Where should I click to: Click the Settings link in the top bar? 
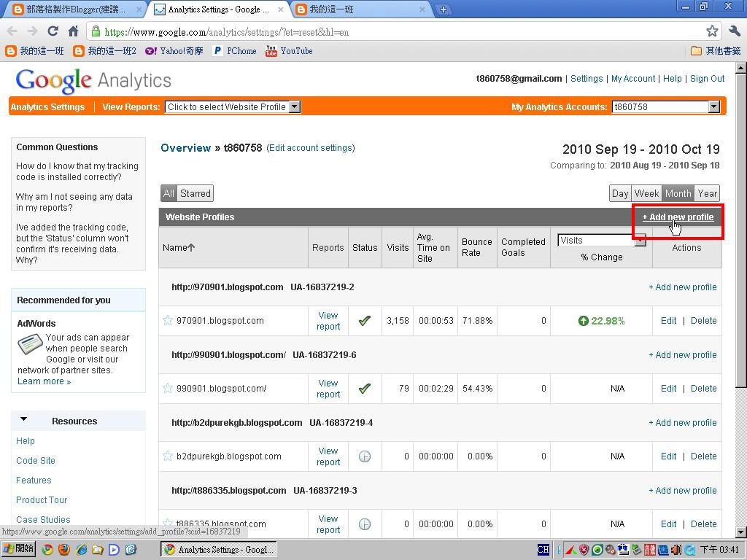coord(587,79)
